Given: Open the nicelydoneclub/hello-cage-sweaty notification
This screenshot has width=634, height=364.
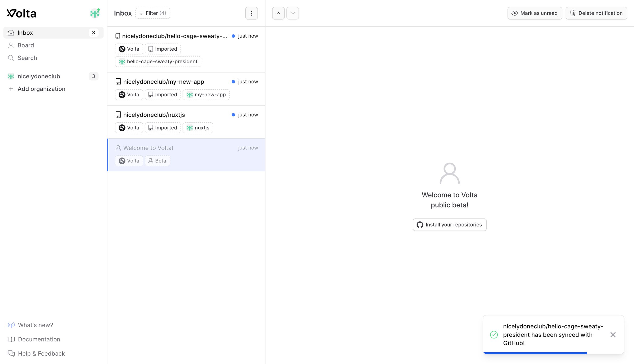Looking at the screenshot, I should pyautogui.click(x=186, y=49).
